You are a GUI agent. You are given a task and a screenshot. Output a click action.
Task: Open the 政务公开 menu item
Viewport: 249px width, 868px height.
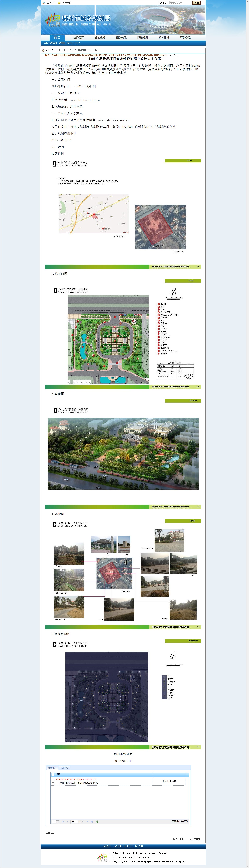[x=78, y=38]
